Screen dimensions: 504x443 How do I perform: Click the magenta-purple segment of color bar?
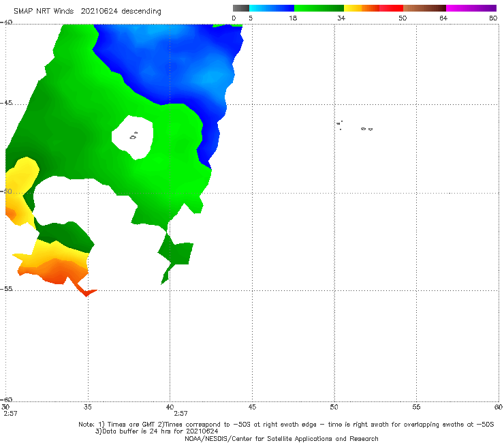click(x=471, y=8)
